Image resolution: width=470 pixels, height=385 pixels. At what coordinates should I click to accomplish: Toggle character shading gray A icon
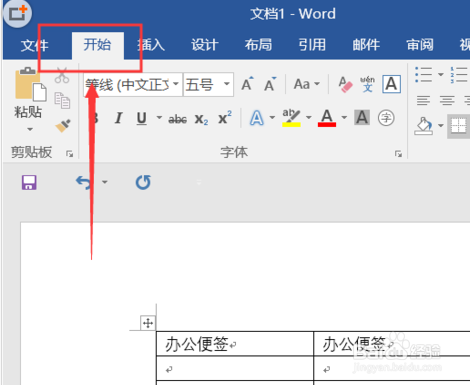[x=362, y=118]
